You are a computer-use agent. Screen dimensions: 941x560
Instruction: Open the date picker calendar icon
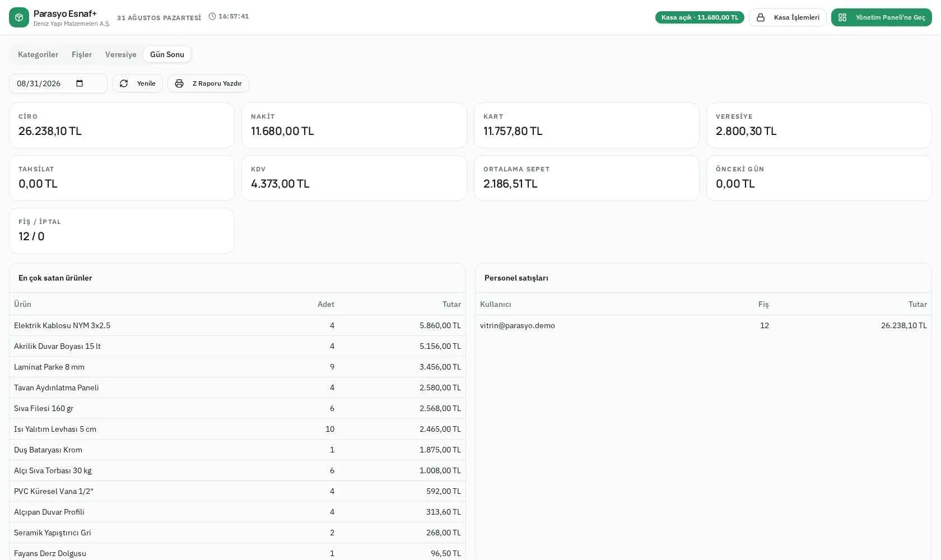(x=80, y=83)
